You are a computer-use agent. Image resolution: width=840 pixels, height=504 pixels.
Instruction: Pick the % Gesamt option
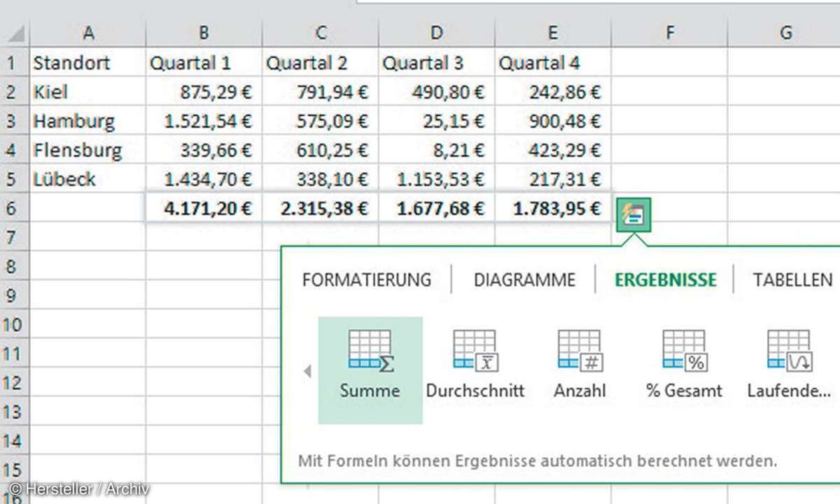[x=685, y=370]
